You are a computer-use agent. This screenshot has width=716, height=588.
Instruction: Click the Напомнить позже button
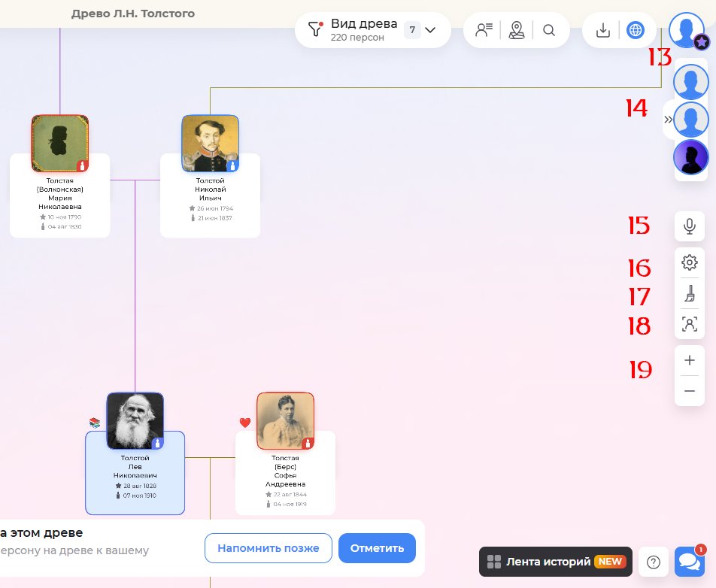point(268,548)
